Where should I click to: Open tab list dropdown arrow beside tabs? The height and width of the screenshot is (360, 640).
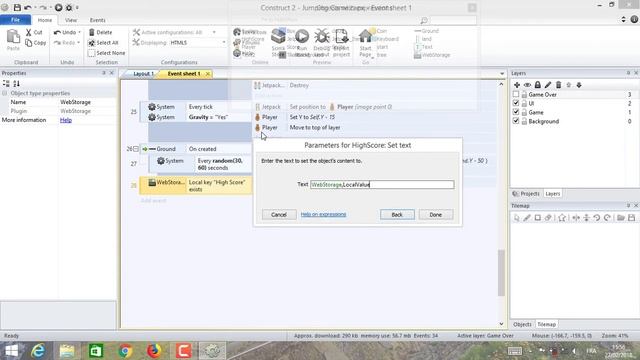(502, 74)
